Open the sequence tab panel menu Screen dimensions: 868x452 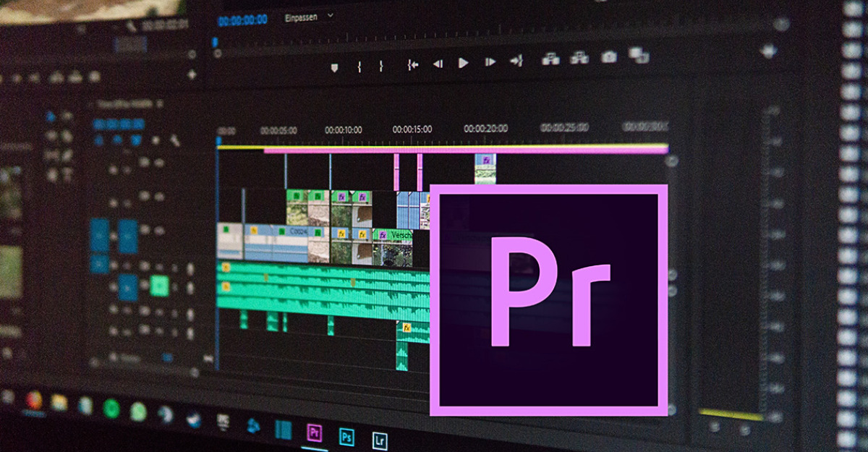click(159, 103)
